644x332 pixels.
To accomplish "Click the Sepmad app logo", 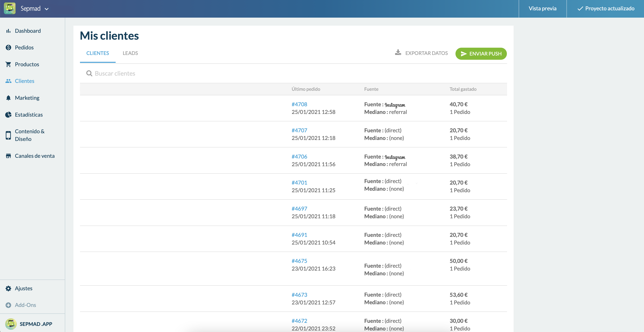I will [10, 8].
